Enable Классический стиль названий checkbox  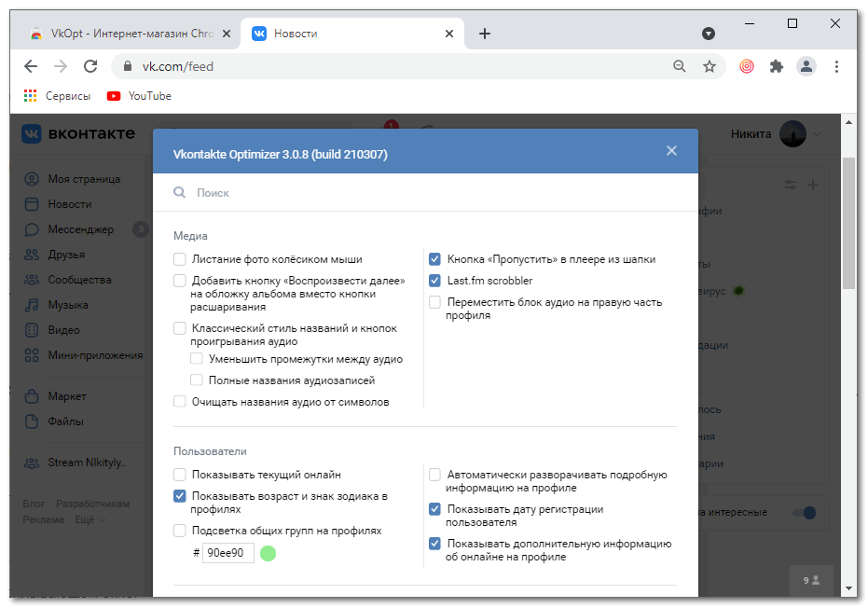[x=179, y=328]
